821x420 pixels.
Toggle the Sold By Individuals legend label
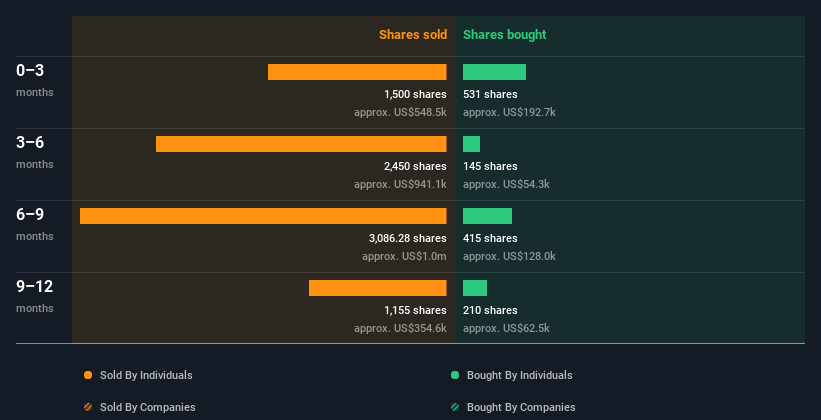pos(146,375)
